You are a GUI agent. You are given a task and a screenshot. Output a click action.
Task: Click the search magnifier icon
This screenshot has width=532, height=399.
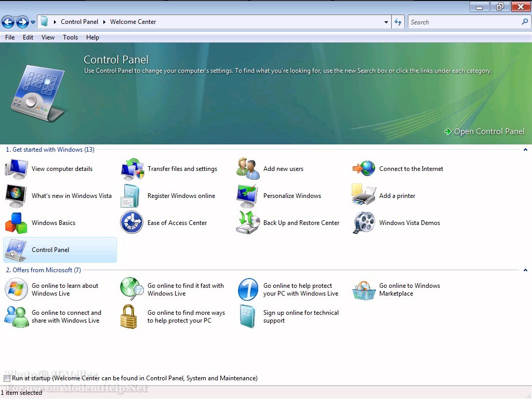pos(525,22)
